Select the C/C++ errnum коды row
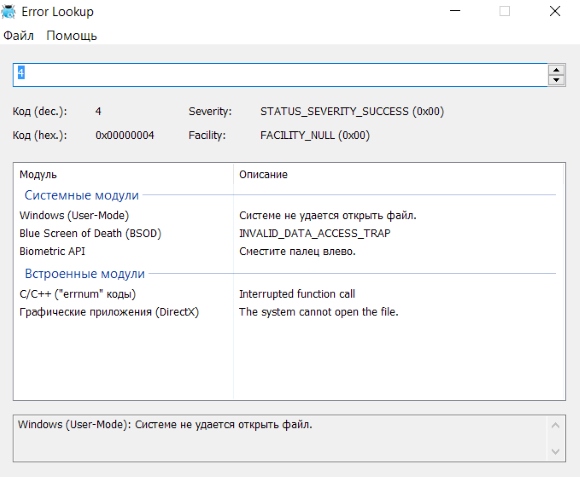This screenshot has width=580, height=477. [289, 294]
